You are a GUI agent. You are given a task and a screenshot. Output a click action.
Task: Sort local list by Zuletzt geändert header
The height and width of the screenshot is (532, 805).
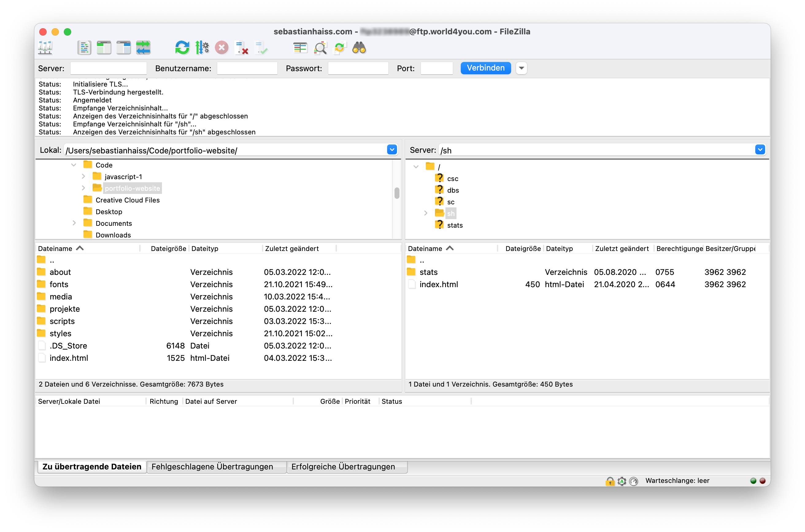pyautogui.click(x=299, y=248)
